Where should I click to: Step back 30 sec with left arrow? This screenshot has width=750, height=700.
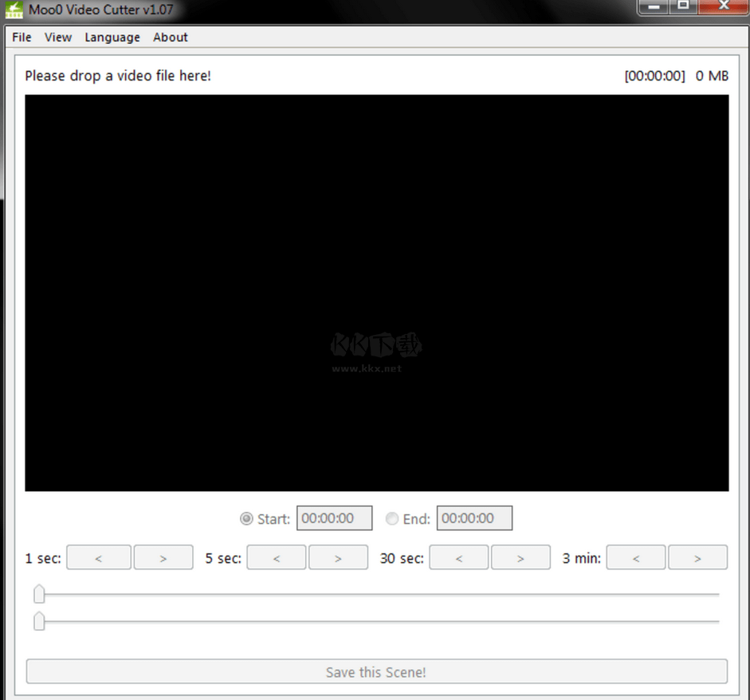point(459,557)
